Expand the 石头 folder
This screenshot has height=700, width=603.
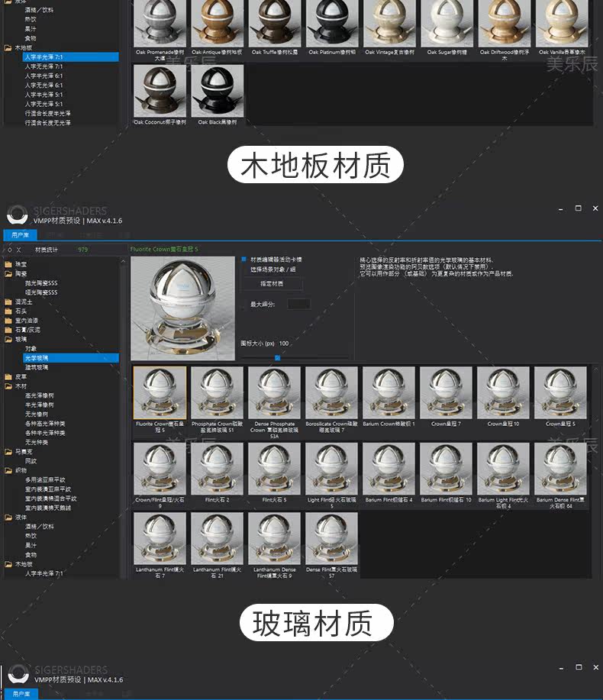pos(8,311)
